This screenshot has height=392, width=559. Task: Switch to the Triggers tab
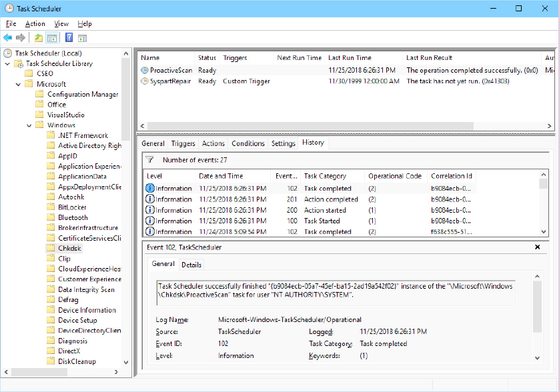coord(183,143)
